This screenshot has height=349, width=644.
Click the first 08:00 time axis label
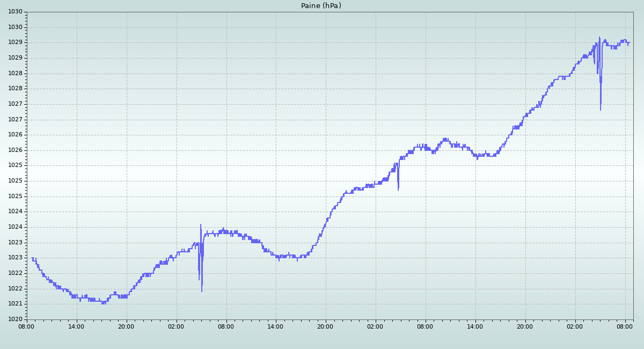[x=27, y=326]
